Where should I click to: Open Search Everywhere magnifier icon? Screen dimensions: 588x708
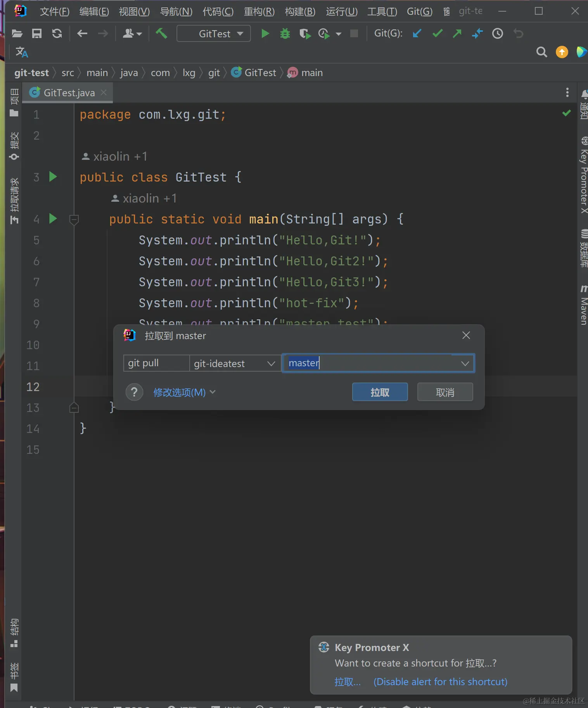click(x=542, y=52)
